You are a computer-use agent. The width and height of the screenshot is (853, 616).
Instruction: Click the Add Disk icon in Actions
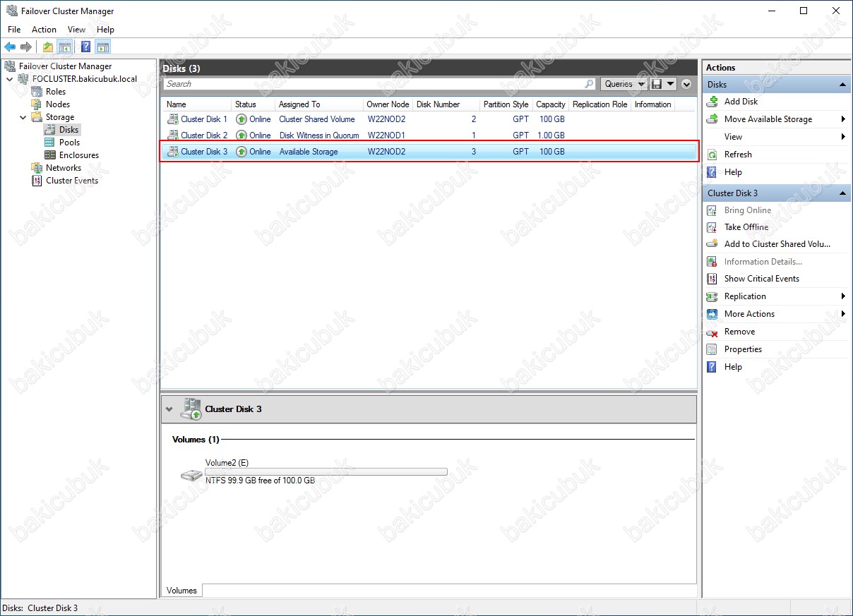click(712, 102)
